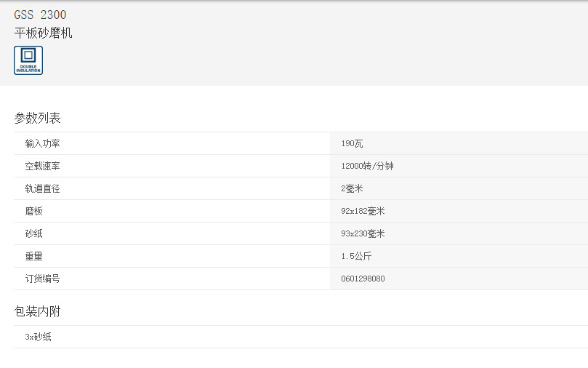Click the 空载速率 row label
Screen dimensions: 588x368
point(42,167)
